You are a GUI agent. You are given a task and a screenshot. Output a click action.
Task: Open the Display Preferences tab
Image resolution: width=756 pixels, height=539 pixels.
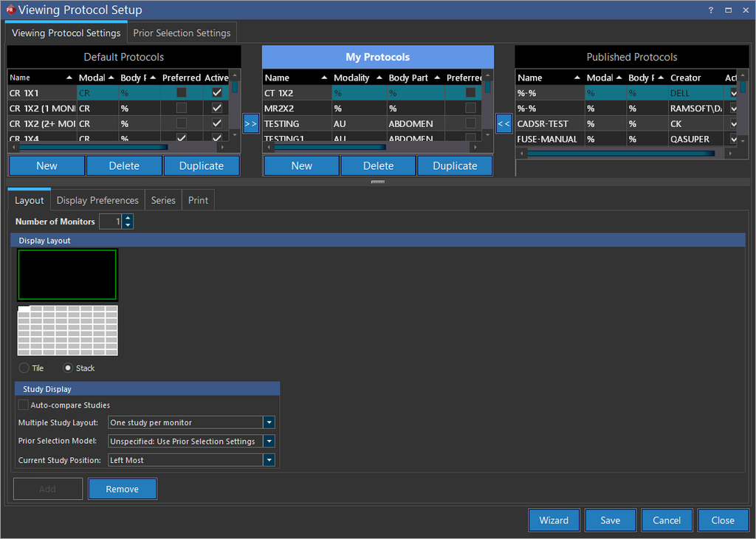pos(97,200)
